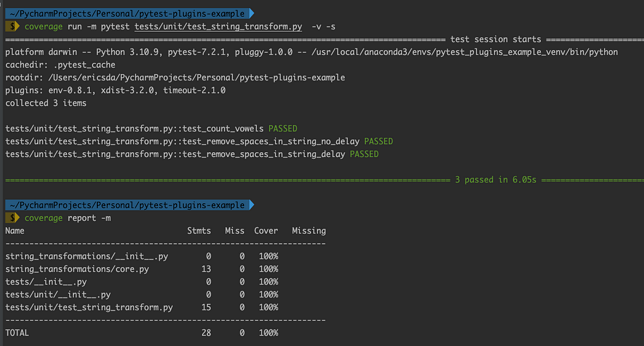
Task: Click the 'Miss' column header
Action: pyautogui.click(x=235, y=231)
